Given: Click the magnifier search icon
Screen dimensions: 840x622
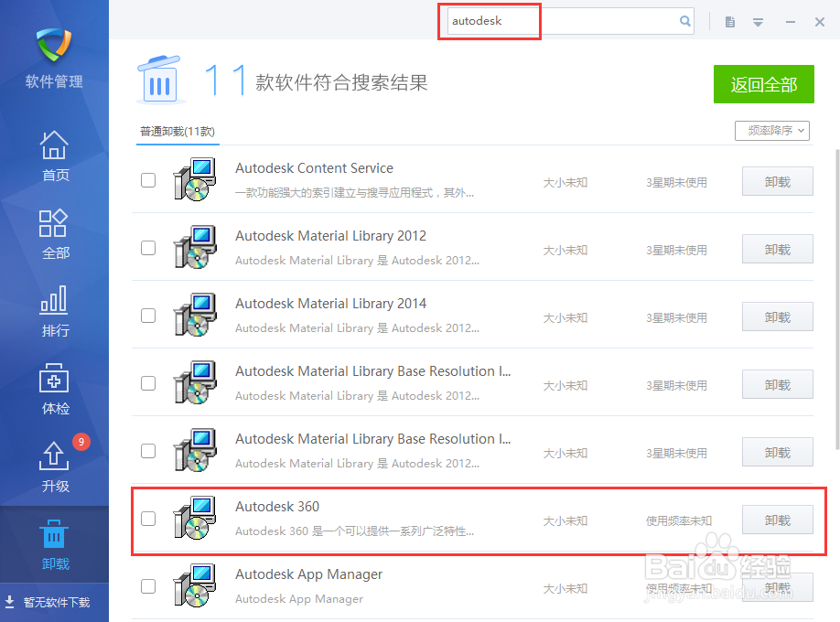Looking at the screenshot, I should (685, 21).
